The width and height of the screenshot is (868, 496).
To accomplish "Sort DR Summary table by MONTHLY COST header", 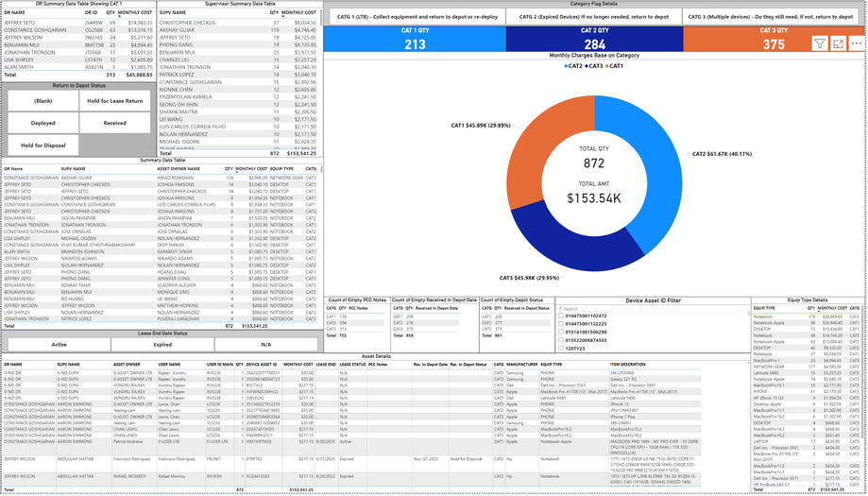I will pyautogui.click(x=136, y=11).
